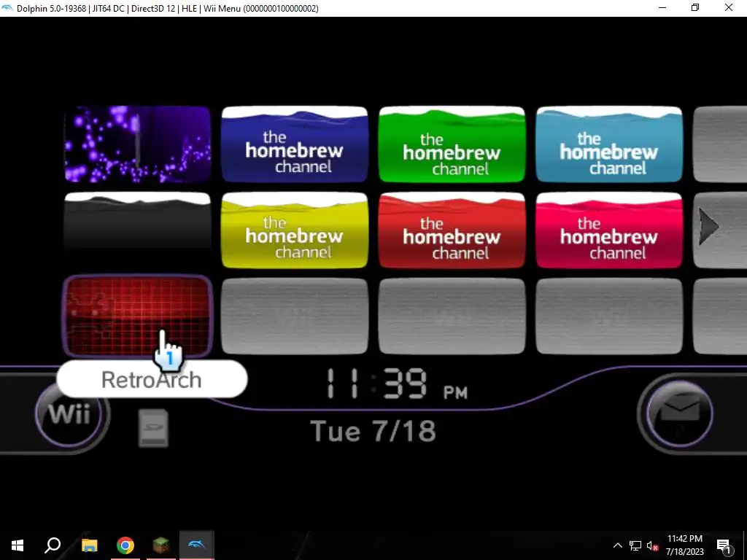The image size is (747, 560).
Task: Restore down the Dolphin window
Action: pos(695,7)
